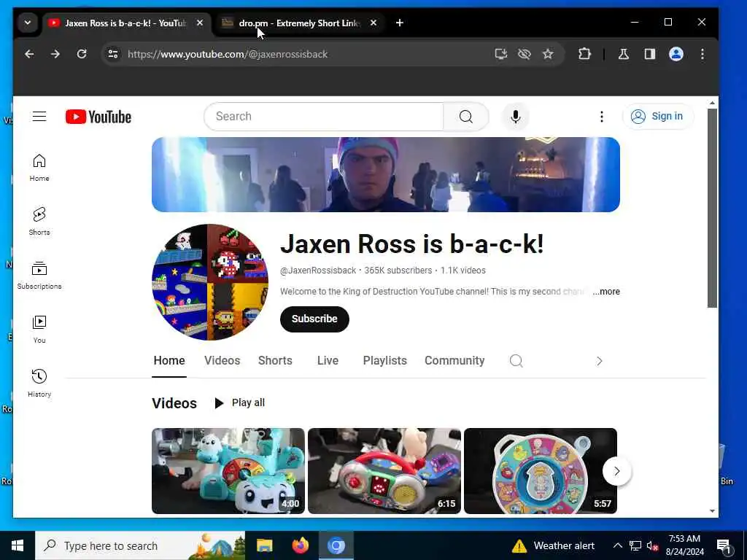Open the channel Community tab

[x=454, y=360]
